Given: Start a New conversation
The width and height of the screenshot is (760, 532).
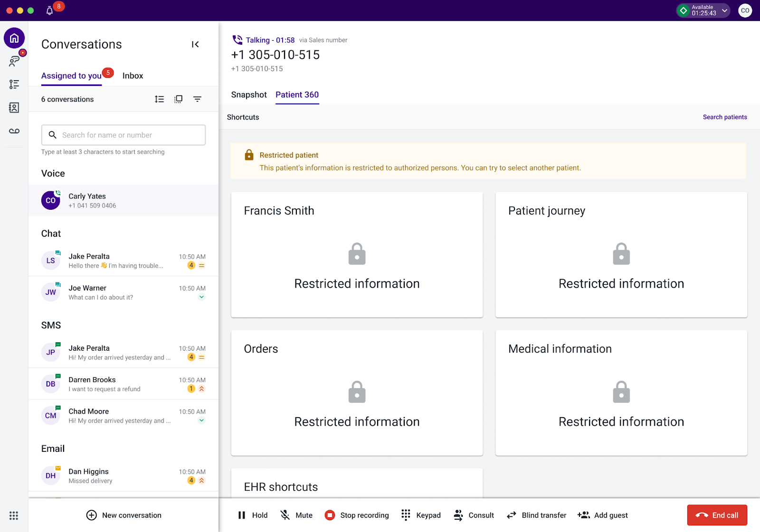Looking at the screenshot, I should click(x=123, y=515).
